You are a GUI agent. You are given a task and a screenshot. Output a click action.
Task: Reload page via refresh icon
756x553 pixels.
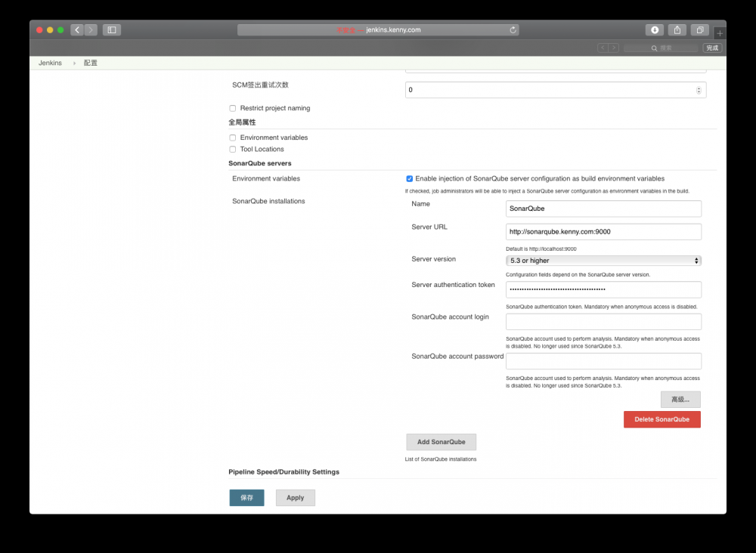[513, 30]
